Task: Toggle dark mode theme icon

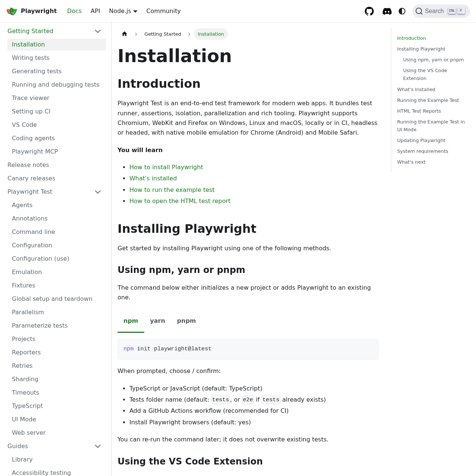Action: pos(401,11)
